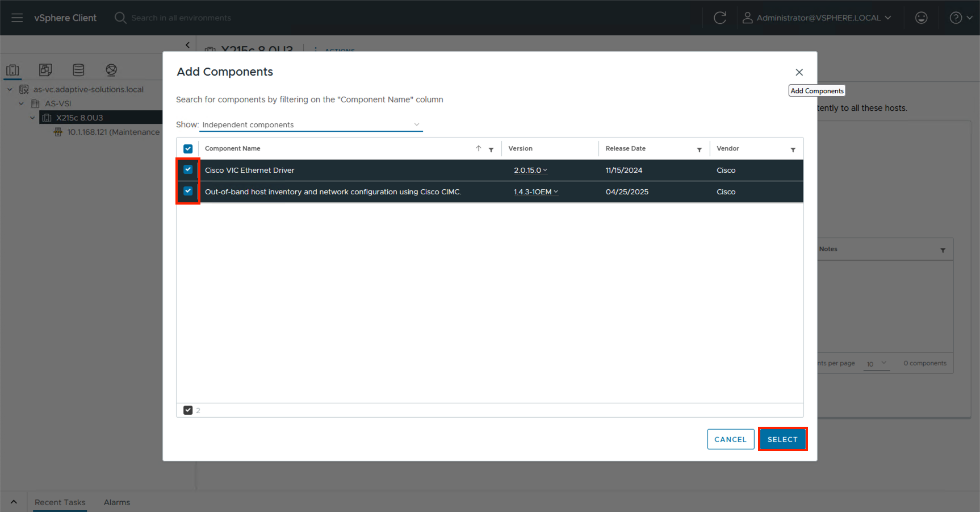This screenshot has width=980, height=512.
Task: Cancel the Add Components dialog
Action: tap(730, 439)
